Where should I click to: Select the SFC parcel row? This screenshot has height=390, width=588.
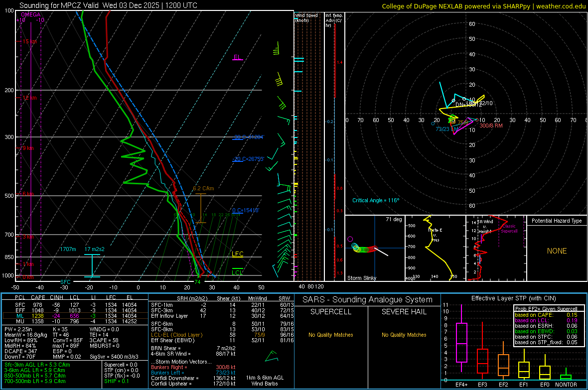coord(75,305)
